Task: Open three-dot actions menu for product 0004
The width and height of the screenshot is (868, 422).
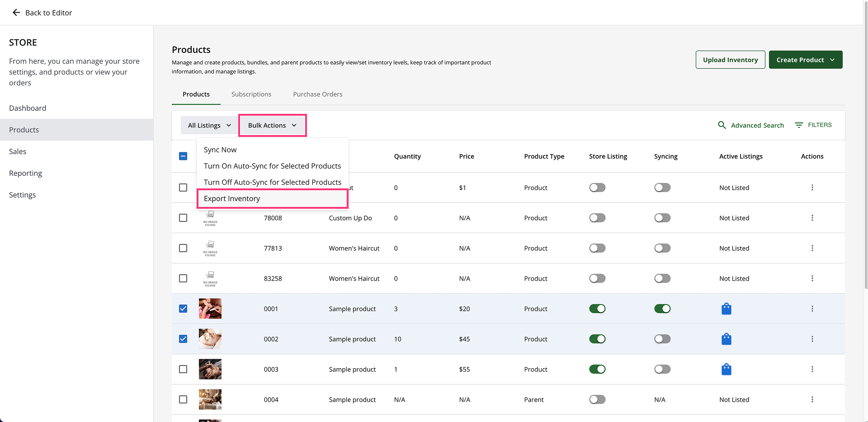Action: tap(812, 399)
